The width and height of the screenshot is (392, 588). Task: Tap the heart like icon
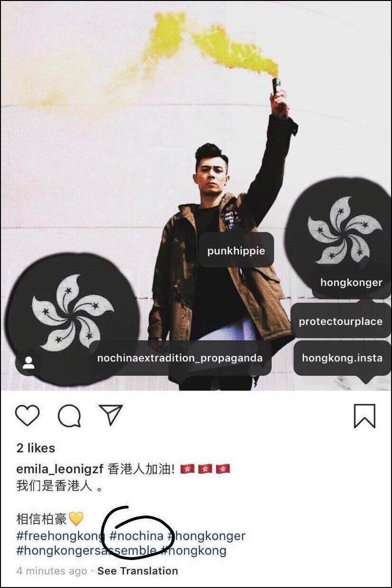pyautogui.click(x=27, y=415)
